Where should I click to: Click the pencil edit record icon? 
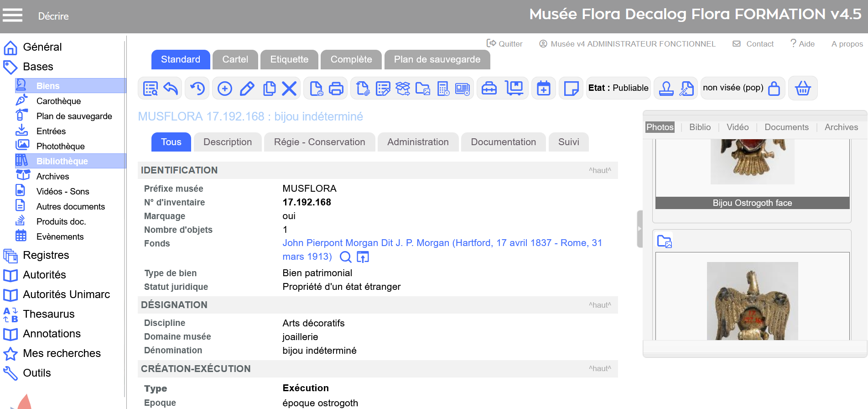(247, 88)
